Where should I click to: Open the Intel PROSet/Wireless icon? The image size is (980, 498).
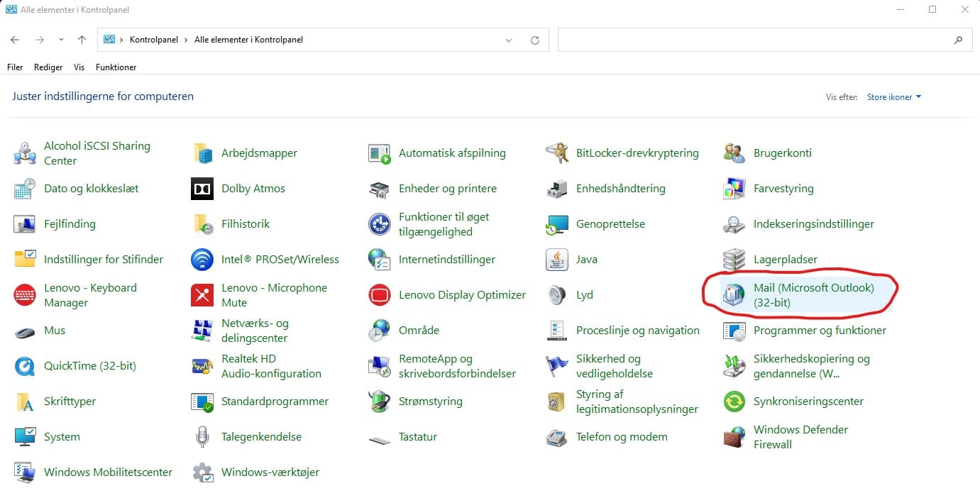(202, 260)
